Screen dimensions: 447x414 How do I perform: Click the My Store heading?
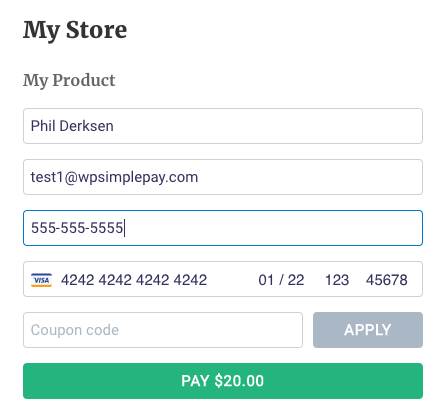[x=75, y=30]
